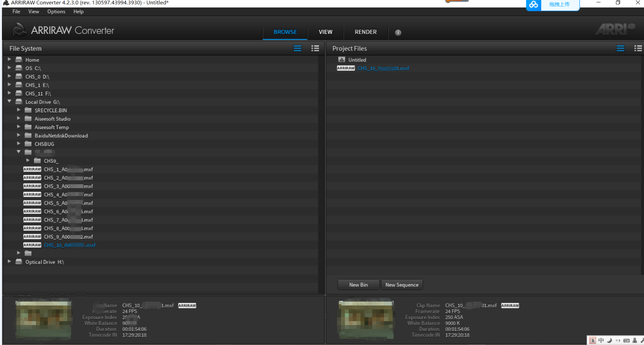Click the CHS9_ folder icon
This screenshot has width=644, height=345.
[x=38, y=160]
